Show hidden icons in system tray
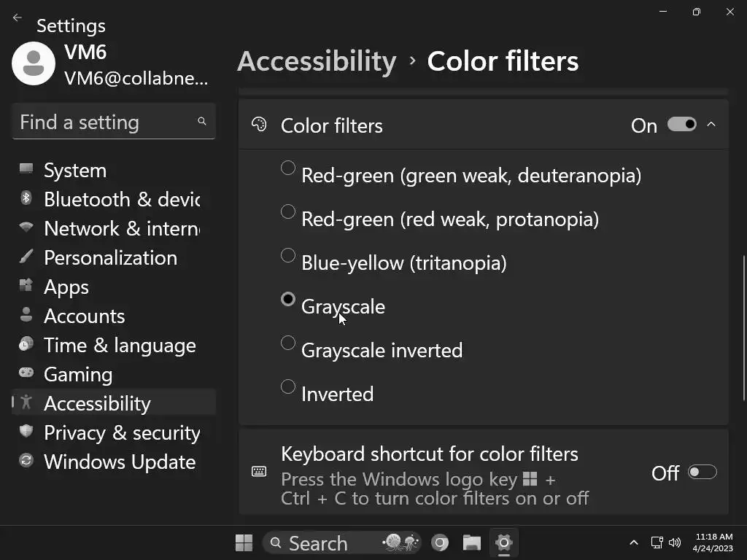The width and height of the screenshot is (747, 560). point(633,542)
